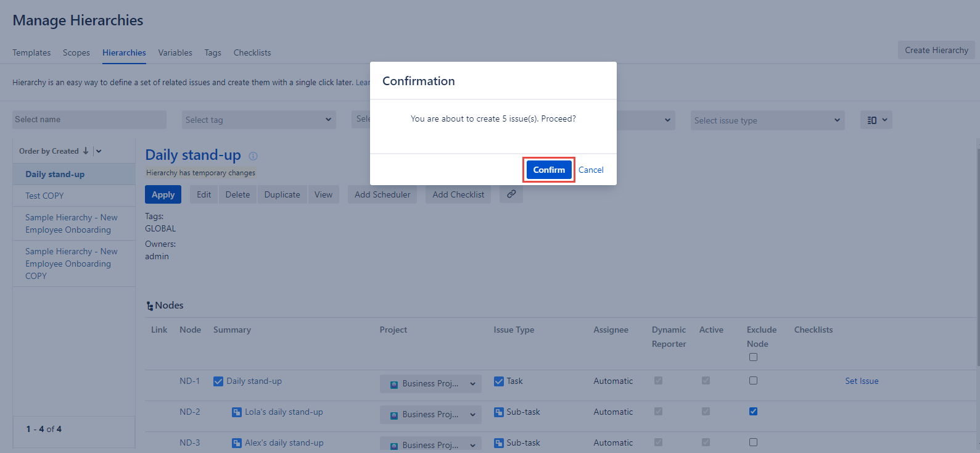The height and width of the screenshot is (453, 980).
Task: Toggle the Exclude Node header checkbox
Action: 753,357
